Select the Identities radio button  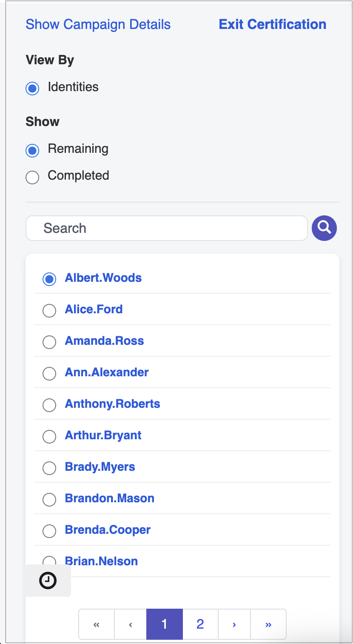32,89
